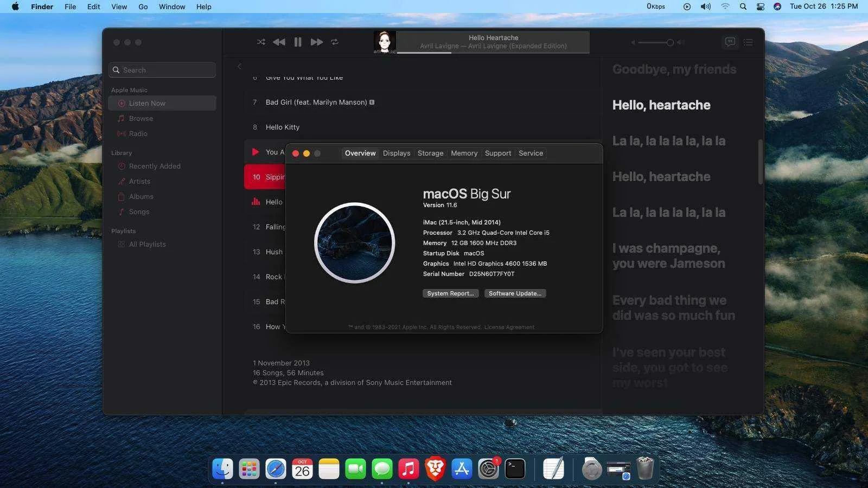This screenshot has height=488, width=868.
Task: Go back using the Music back chevron
Action: [x=239, y=66]
